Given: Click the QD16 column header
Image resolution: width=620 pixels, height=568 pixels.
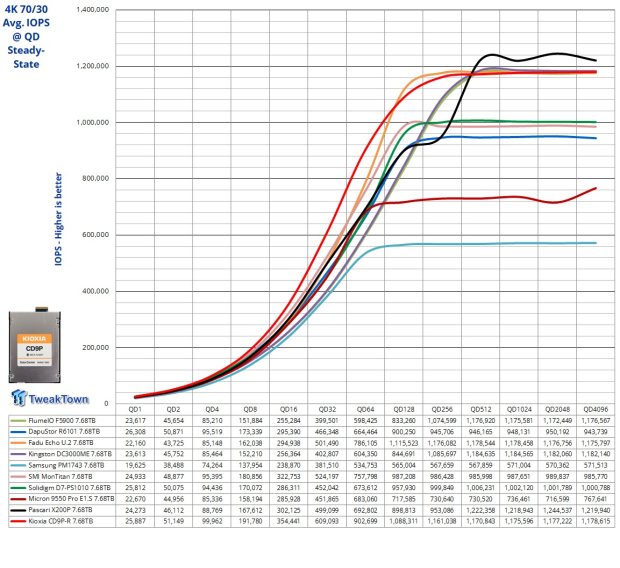Looking at the screenshot, I should point(289,409).
